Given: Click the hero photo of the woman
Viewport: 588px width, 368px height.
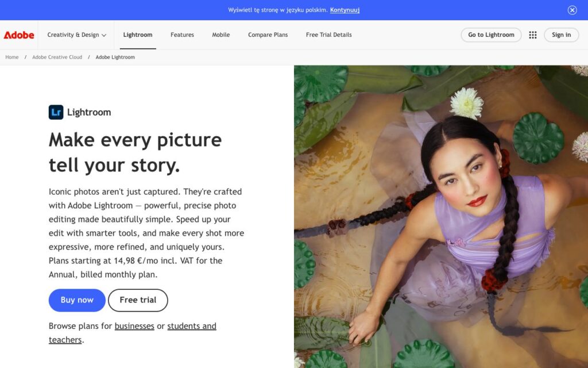Looking at the screenshot, I should (x=441, y=217).
